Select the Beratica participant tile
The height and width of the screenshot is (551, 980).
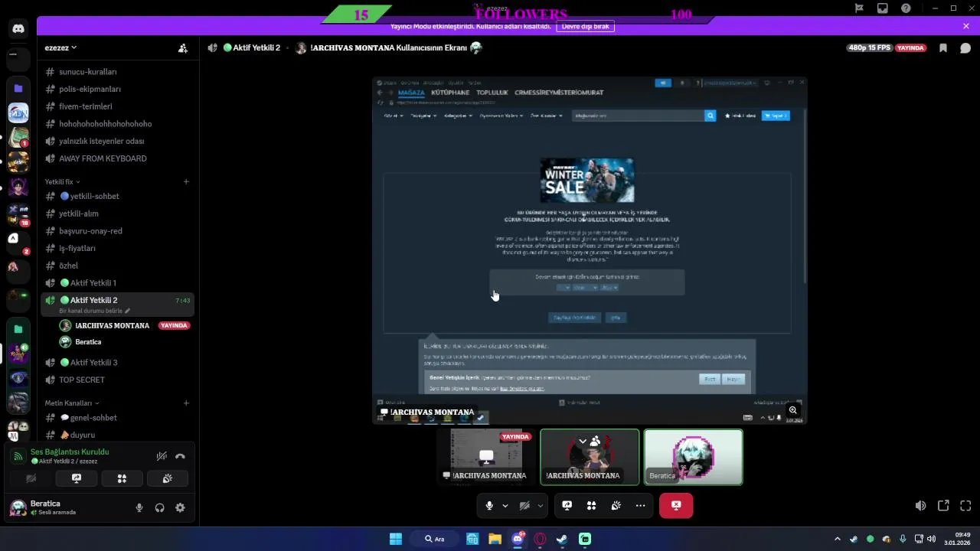coord(694,457)
